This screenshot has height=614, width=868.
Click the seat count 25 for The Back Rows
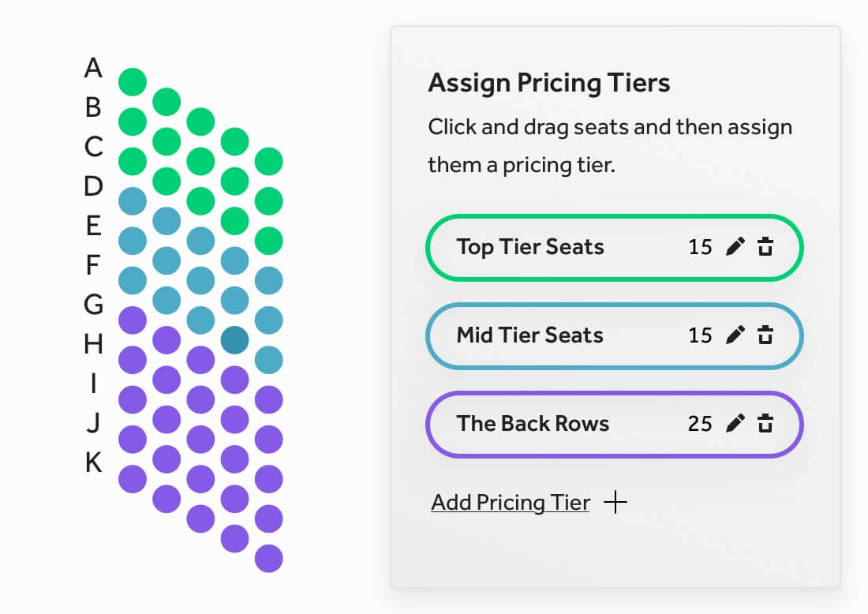pos(701,424)
